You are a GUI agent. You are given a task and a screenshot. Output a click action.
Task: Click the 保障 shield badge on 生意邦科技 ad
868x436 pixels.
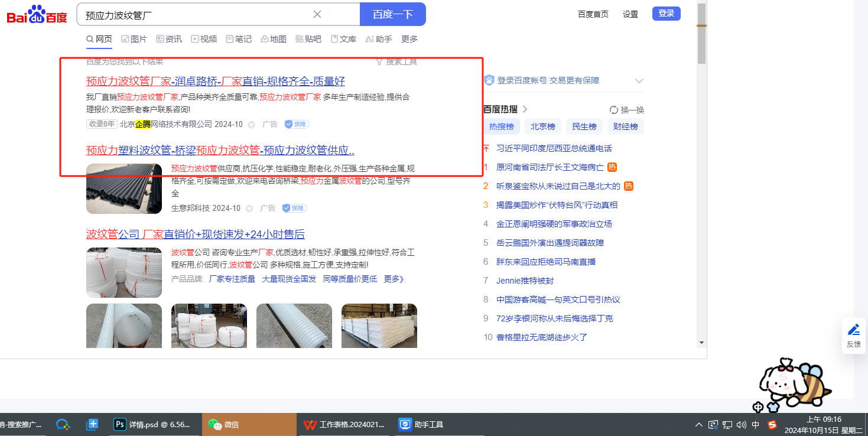tap(294, 208)
